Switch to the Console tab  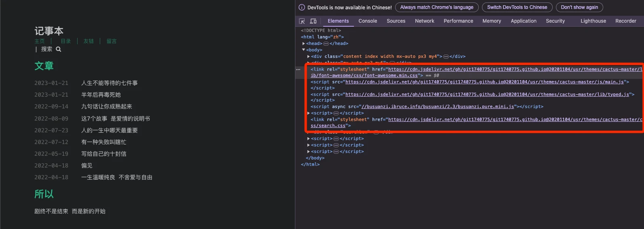click(368, 21)
